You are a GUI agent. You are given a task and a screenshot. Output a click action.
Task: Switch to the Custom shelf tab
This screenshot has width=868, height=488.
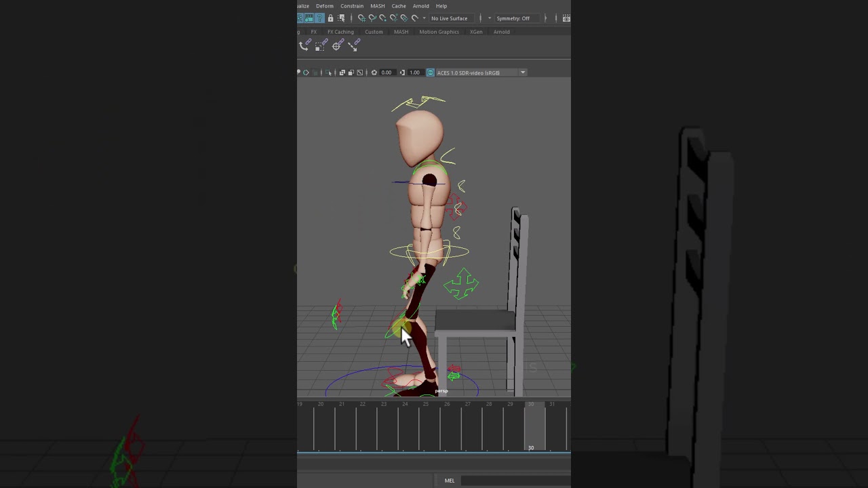click(374, 32)
